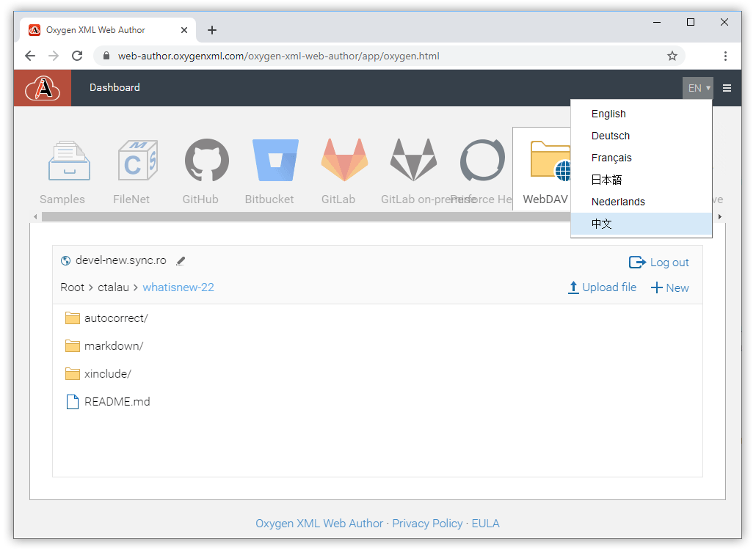
Task: Select Deutsch from the language list
Action: coord(641,136)
